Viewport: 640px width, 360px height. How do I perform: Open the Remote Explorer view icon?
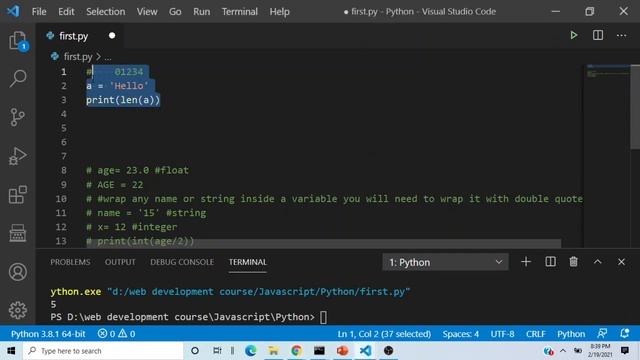18,233
